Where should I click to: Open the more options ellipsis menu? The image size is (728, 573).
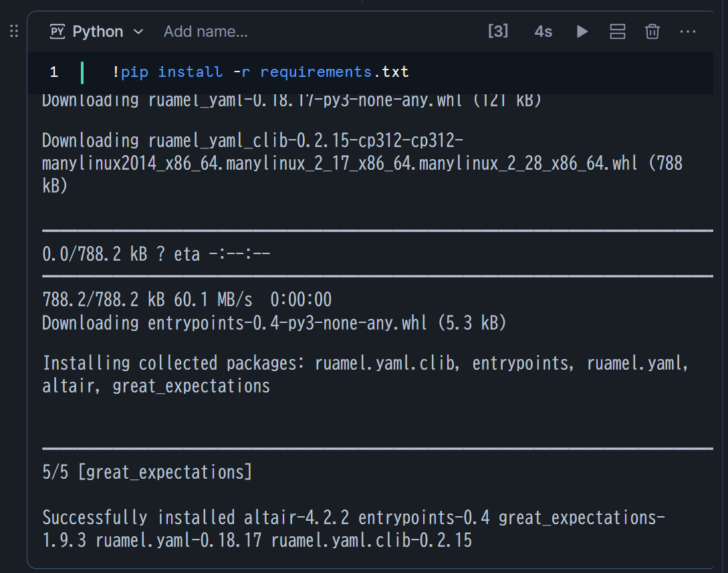click(688, 31)
